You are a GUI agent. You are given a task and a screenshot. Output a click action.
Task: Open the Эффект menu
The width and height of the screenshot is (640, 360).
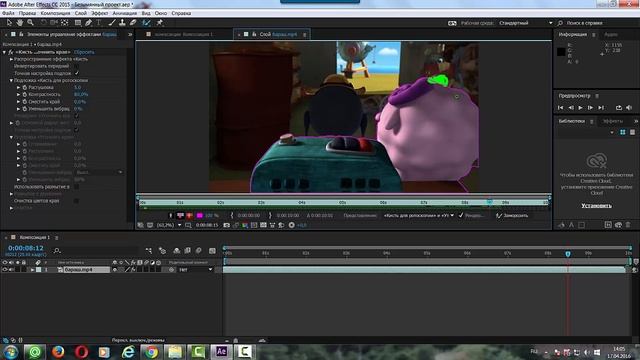click(x=100, y=13)
